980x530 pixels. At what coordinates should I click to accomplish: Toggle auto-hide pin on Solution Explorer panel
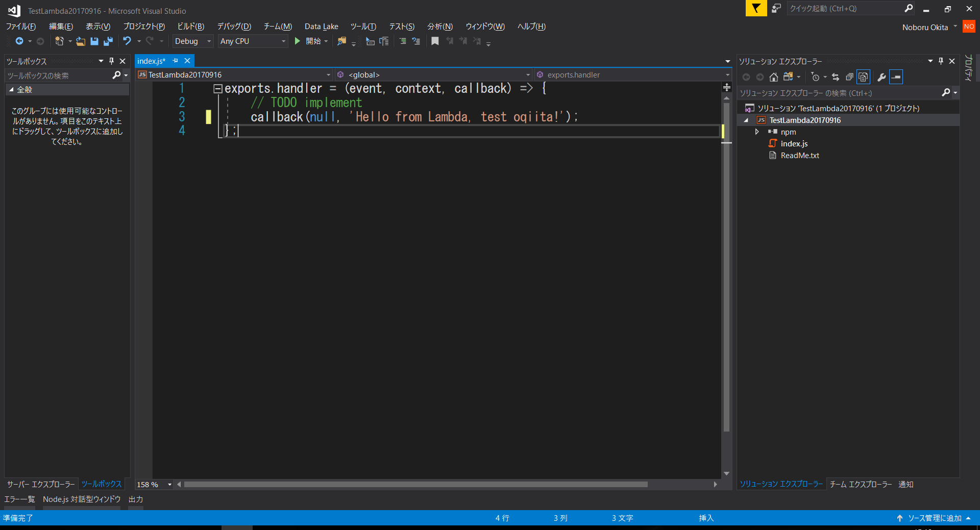pyautogui.click(x=941, y=61)
